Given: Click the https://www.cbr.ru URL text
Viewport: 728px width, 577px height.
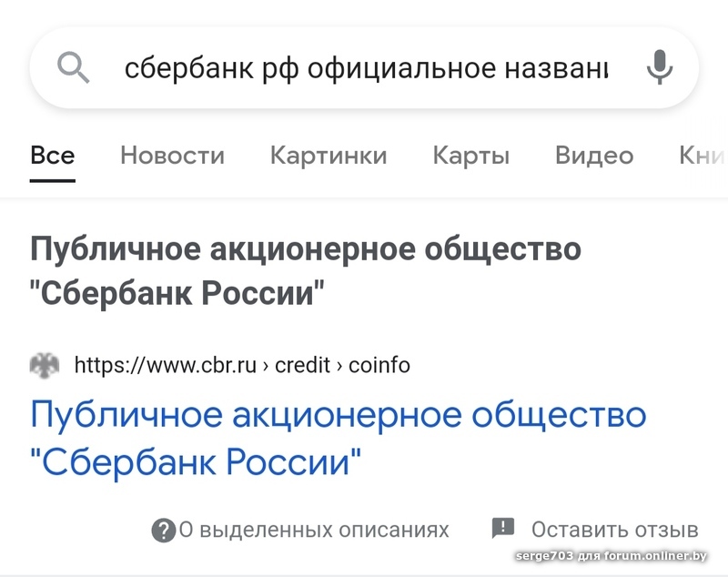Looking at the screenshot, I should tap(165, 365).
